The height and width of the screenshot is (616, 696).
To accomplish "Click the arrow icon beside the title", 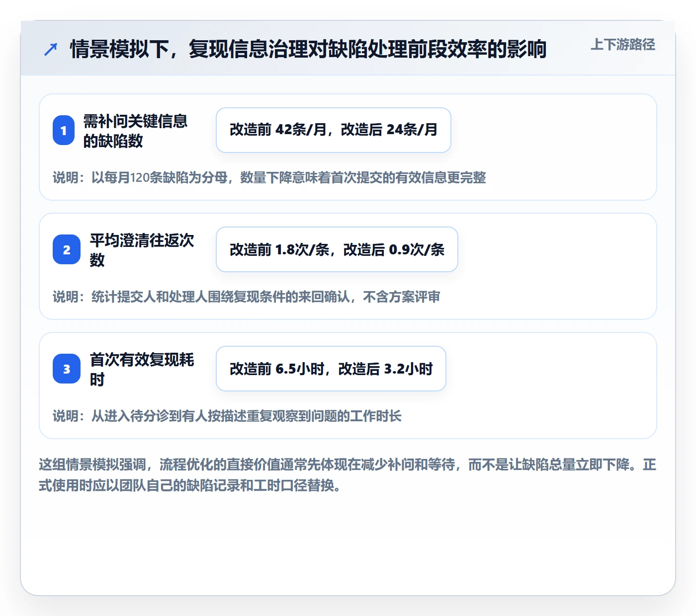I will (51, 49).
